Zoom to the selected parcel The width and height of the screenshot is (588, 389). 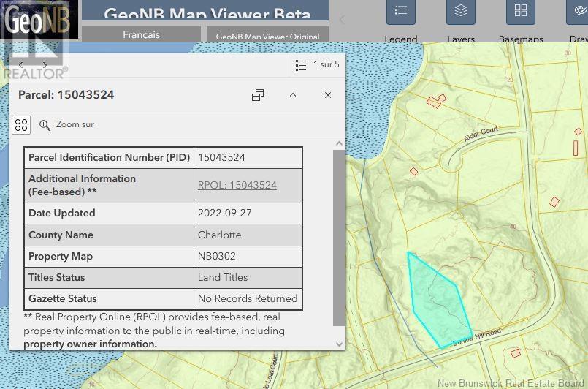coord(66,125)
